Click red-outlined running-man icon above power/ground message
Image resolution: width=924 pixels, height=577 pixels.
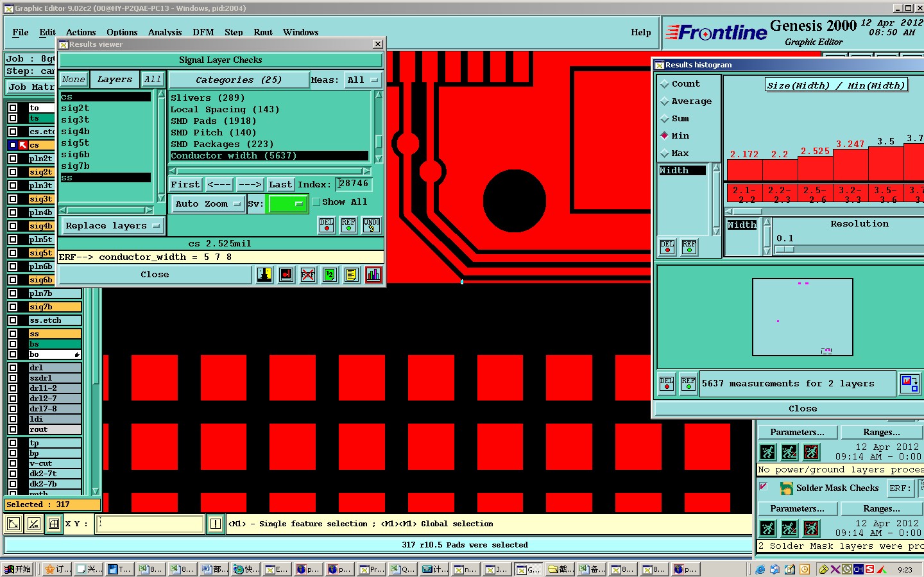tap(812, 452)
